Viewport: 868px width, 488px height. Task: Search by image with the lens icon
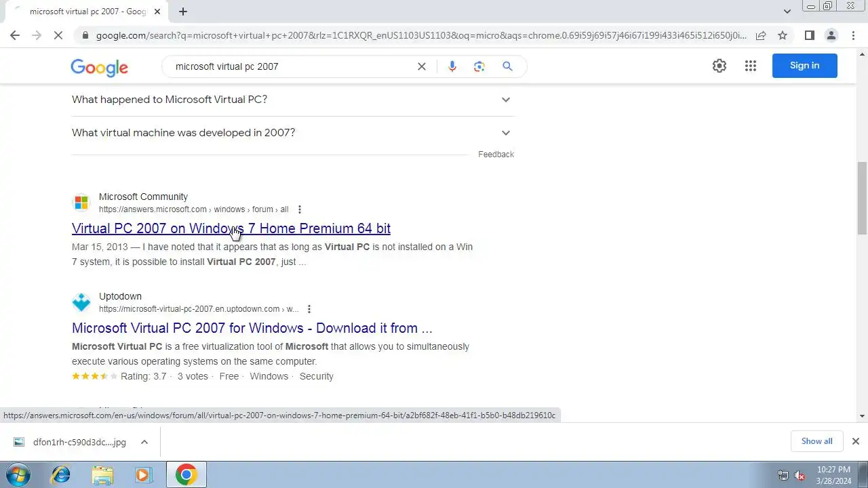coord(479,66)
